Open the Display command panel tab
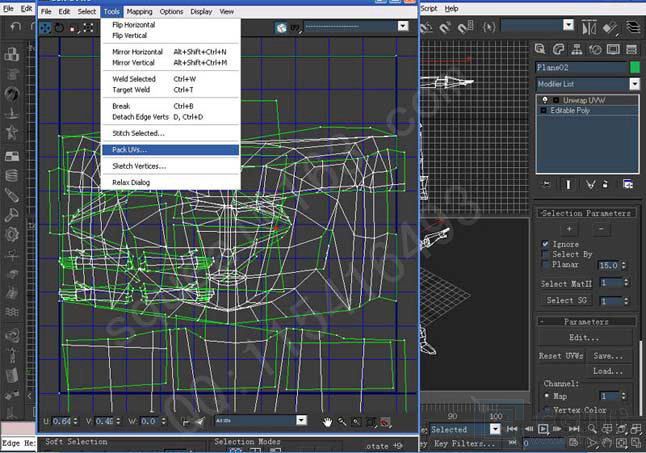 coord(613,49)
